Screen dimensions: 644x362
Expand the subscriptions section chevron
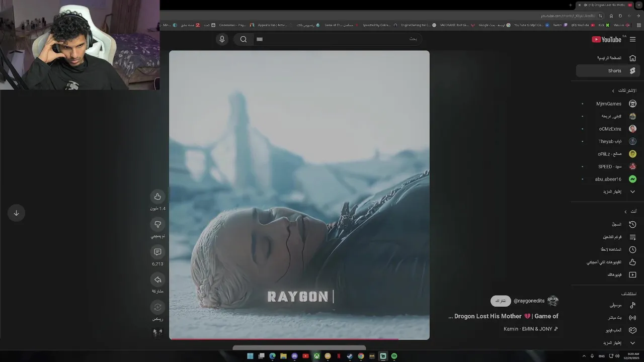click(x=613, y=91)
